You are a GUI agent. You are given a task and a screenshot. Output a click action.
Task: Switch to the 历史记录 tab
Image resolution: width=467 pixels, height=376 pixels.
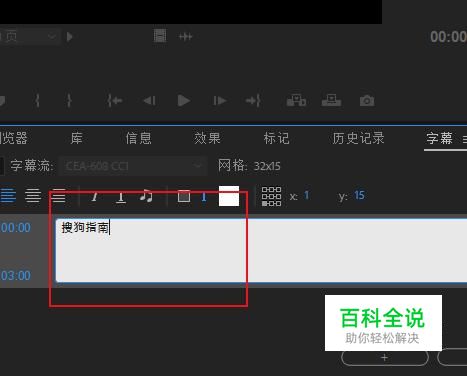[358, 138]
